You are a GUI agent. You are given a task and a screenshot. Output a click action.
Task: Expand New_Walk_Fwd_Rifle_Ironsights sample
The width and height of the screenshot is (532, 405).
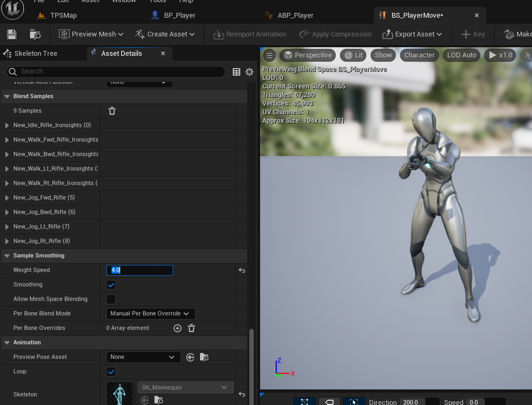(x=7, y=140)
